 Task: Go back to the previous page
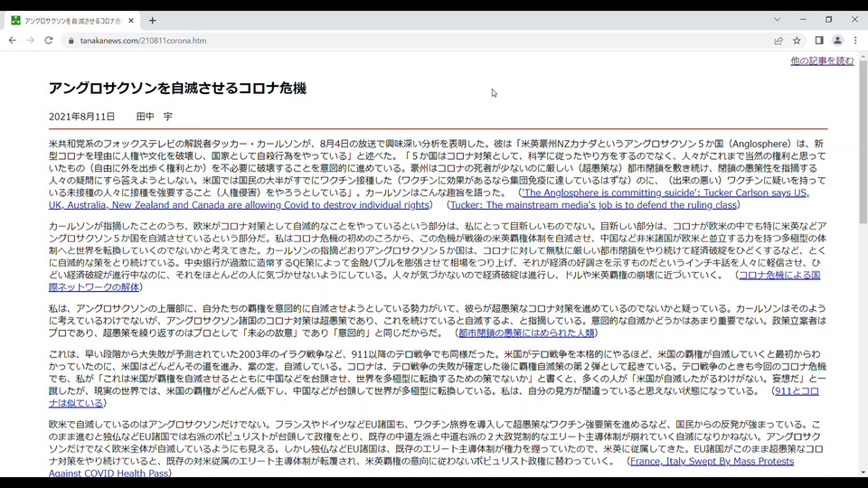[x=12, y=41]
